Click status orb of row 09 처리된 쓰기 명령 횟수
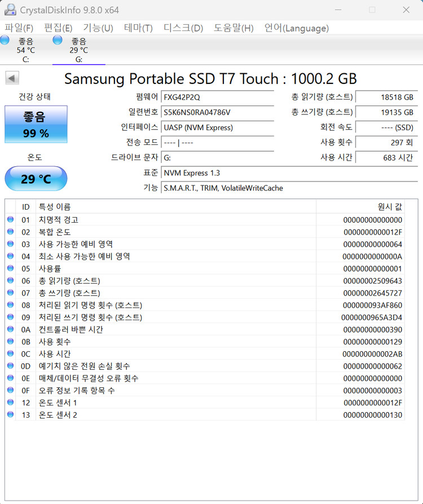423x504 pixels. click(10, 317)
